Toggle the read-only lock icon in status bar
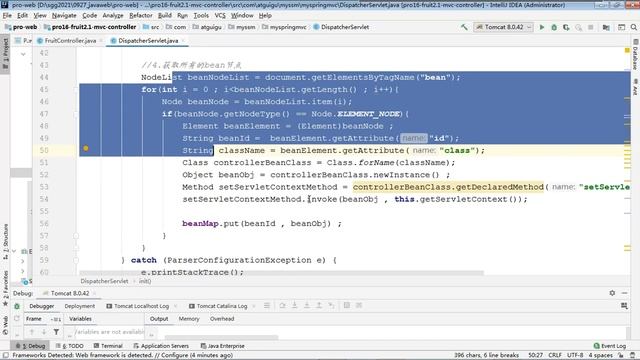Viewport: 640px width, 360px height. tap(621, 356)
